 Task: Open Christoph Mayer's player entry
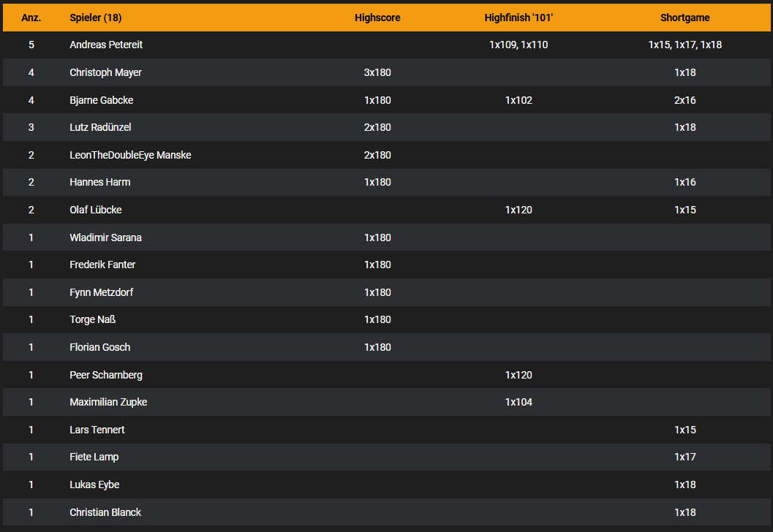point(105,72)
